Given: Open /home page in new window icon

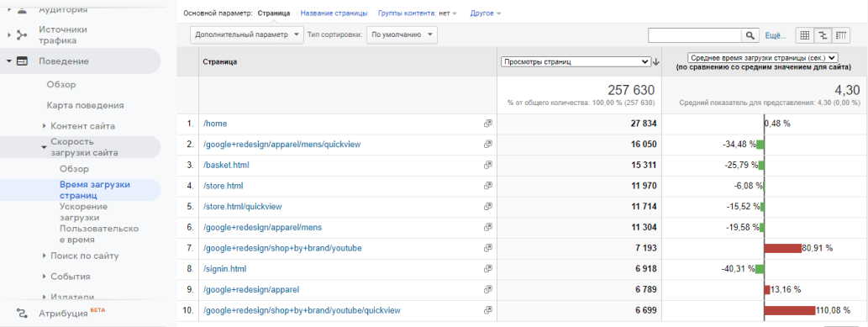Looking at the screenshot, I should click(x=487, y=124).
